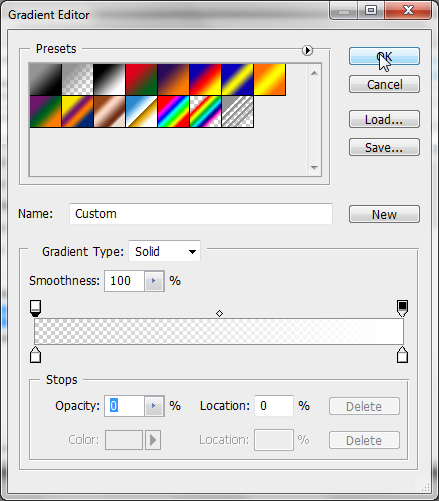Image resolution: width=439 pixels, height=501 pixels.
Task: Select the left opacity stop above gradient
Action: coord(36,308)
